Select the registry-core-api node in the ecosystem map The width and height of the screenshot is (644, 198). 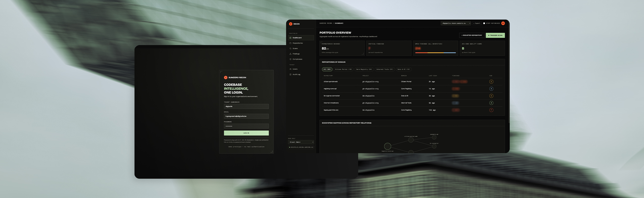(x=387, y=146)
